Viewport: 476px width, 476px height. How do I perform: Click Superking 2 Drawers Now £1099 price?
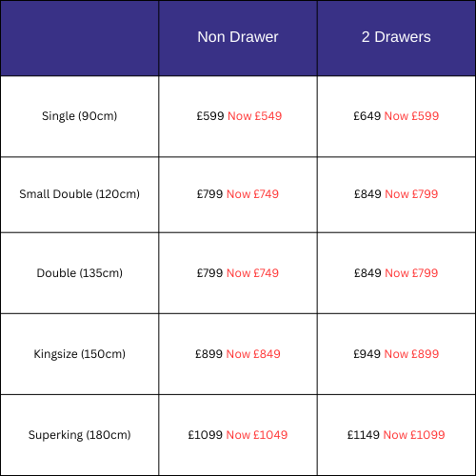pos(414,435)
